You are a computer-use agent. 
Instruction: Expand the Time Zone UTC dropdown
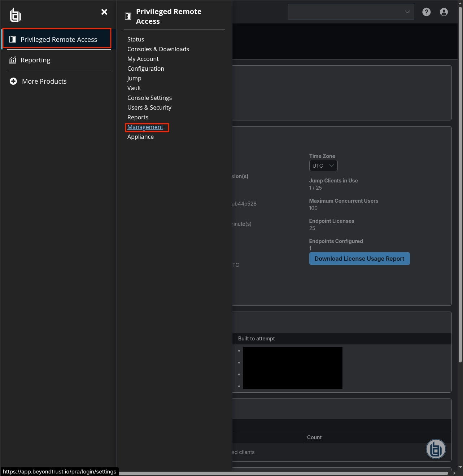(x=323, y=166)
